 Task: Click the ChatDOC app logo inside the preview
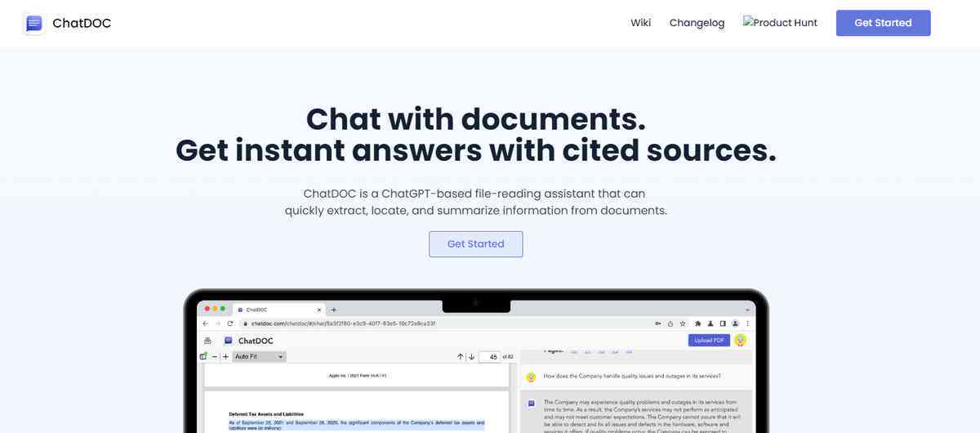pyautogui.click(x=228, y=341)
